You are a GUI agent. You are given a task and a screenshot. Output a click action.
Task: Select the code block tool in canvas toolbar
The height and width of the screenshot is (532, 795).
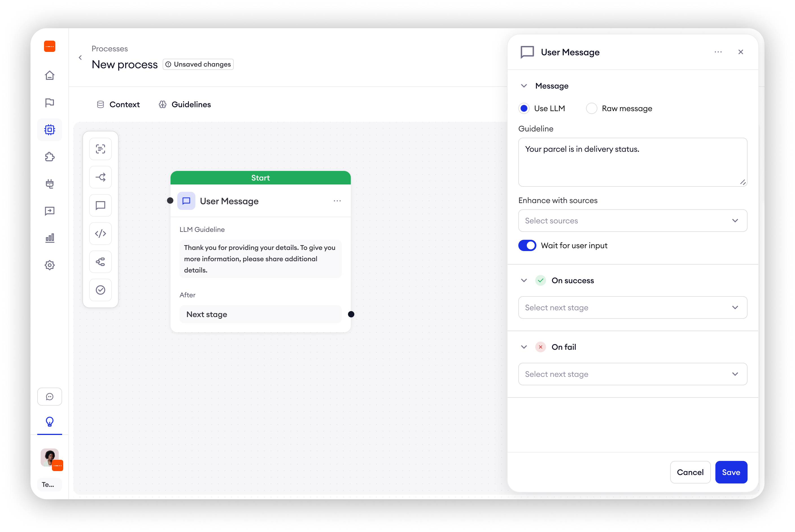point(101,234)
